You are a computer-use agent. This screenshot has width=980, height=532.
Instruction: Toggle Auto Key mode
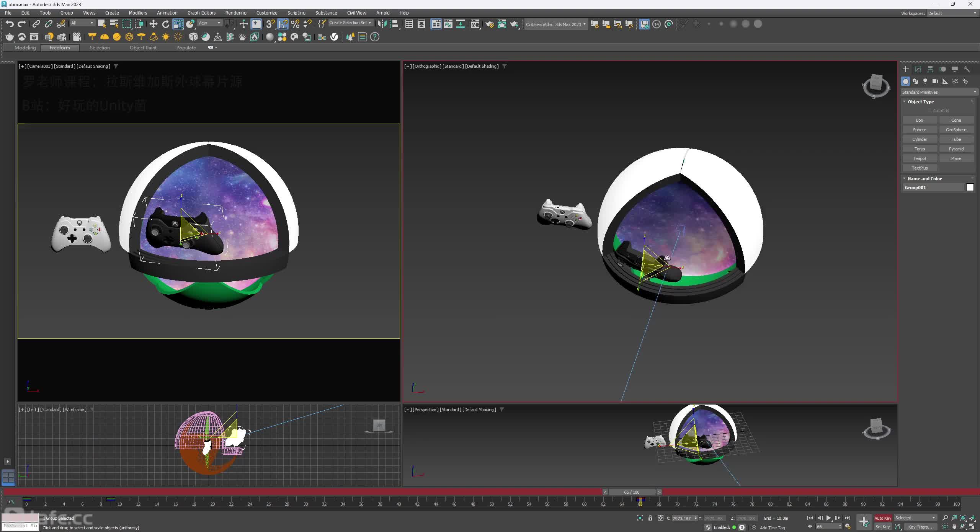pyautogui.click(x=883, y=518)
